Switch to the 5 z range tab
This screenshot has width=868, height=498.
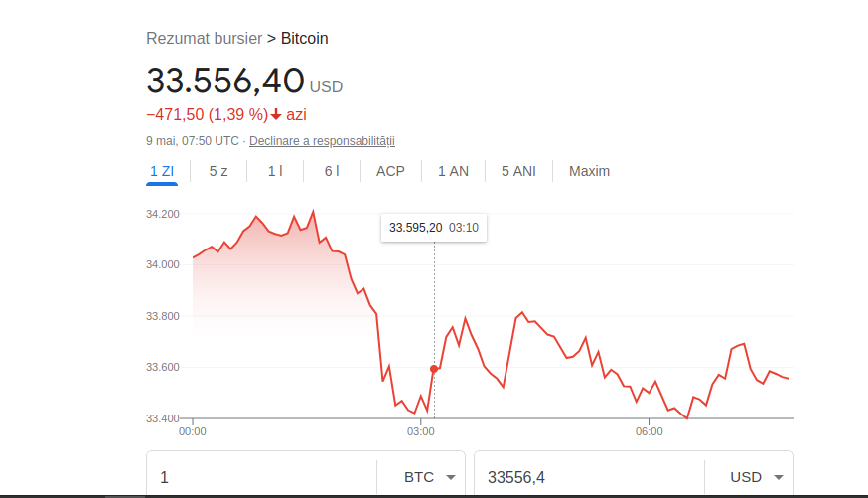(218, 171)
